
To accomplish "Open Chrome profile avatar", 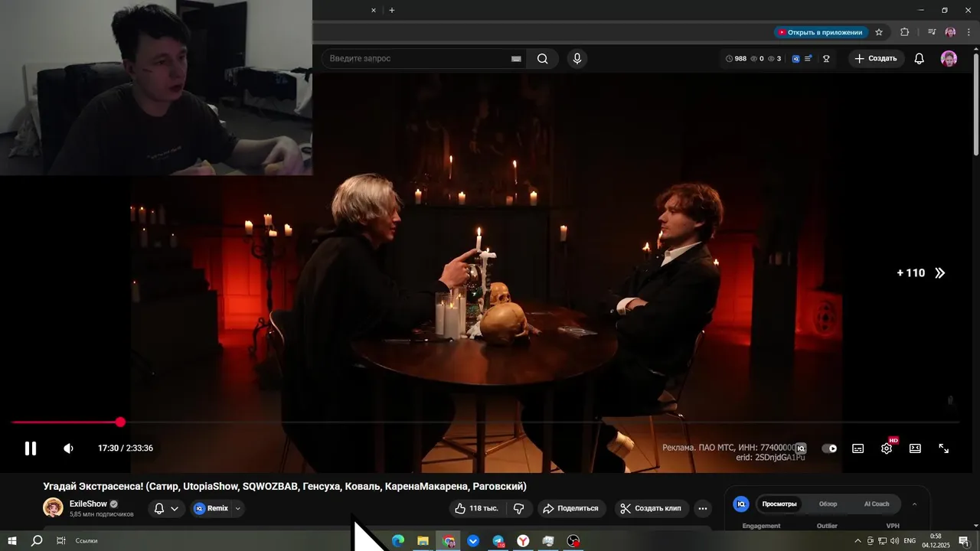I will (950, 32).
